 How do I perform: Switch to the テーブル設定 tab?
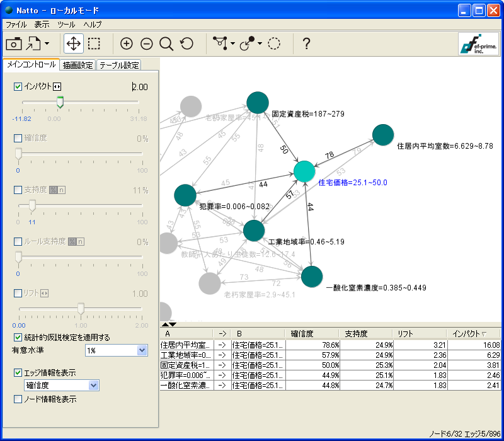pos(119,65)
